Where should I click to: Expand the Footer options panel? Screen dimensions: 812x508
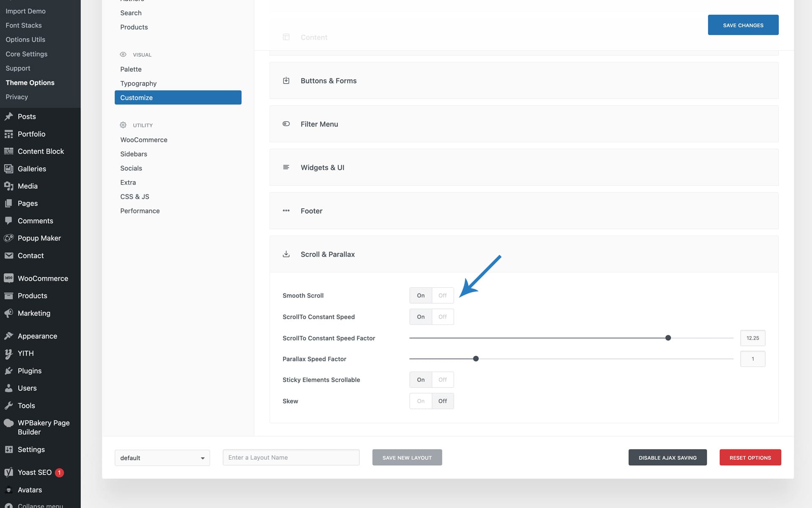[524, 211]
